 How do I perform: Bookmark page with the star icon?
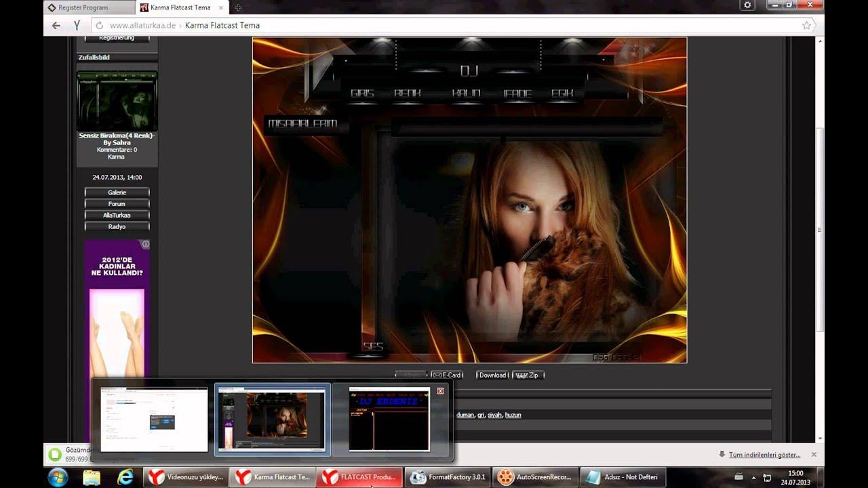(806, 25)
